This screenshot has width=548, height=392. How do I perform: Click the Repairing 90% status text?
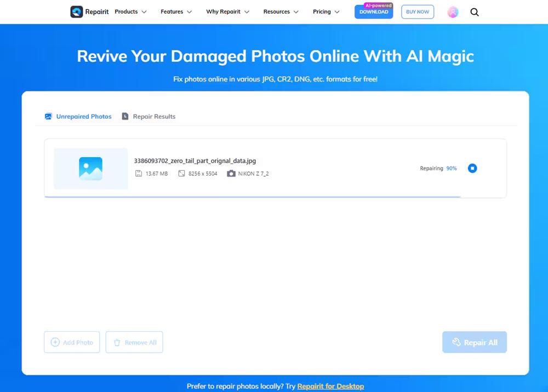tap(438, 168)
